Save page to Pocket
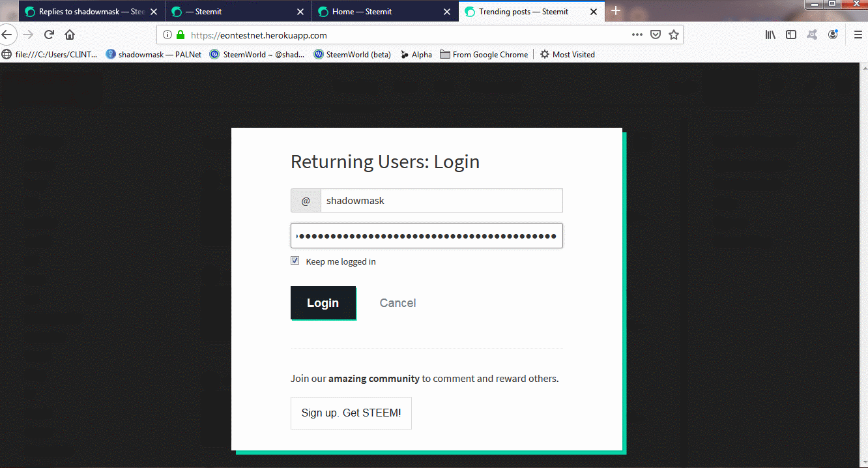The height and width of the screenshot is (468, 868). click(x=656, y=35)
